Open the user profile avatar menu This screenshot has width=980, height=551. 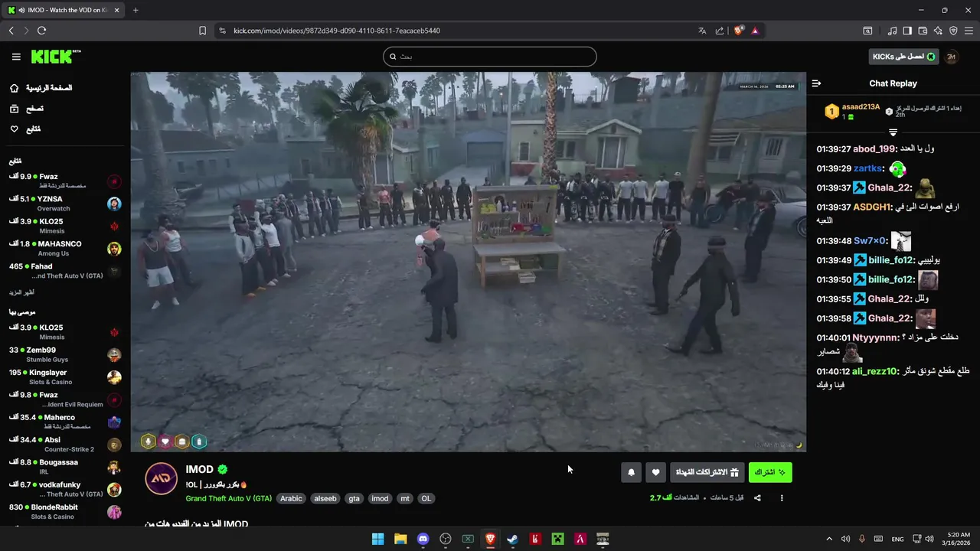tap(951, 57)
